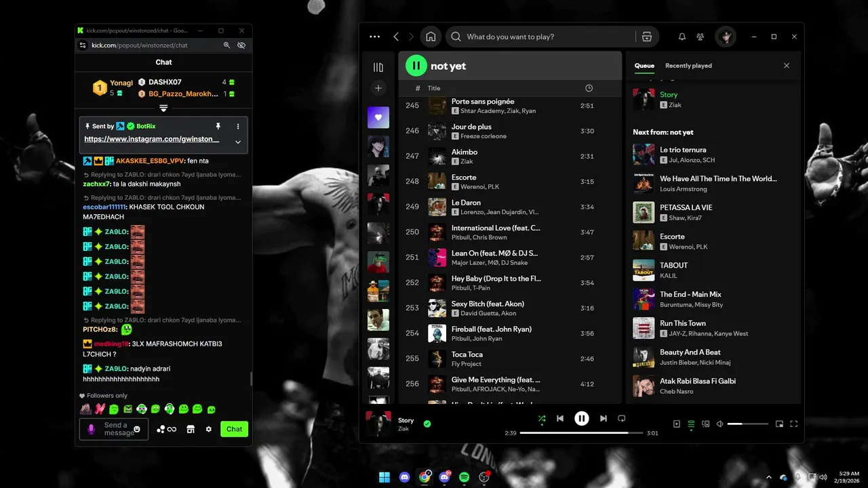
Task: Click the purple microphone icon in chat
Action: point(92,429)
